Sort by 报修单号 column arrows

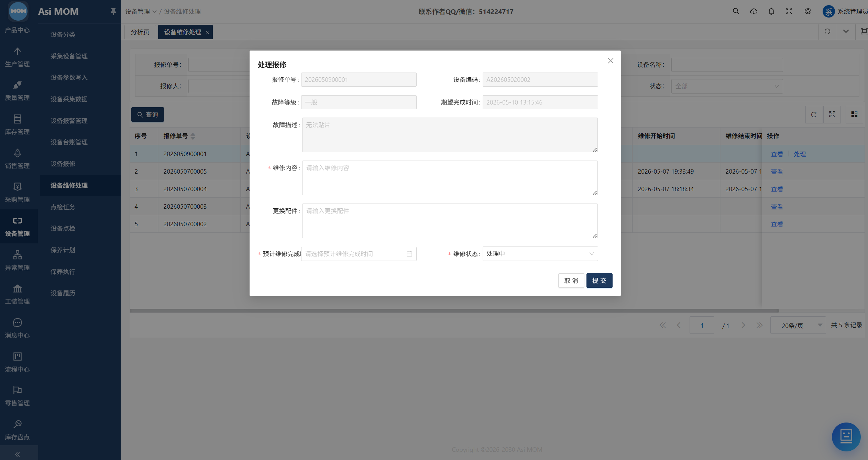click(193, 136)
